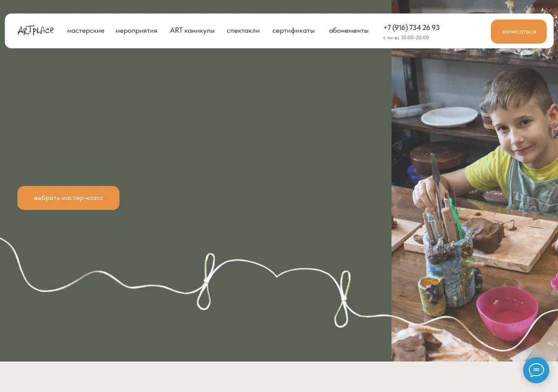The width and height of the screenshot is (558, 392).
Task: Choose абонементы from the top menu
Action: [x=349, y=31]
